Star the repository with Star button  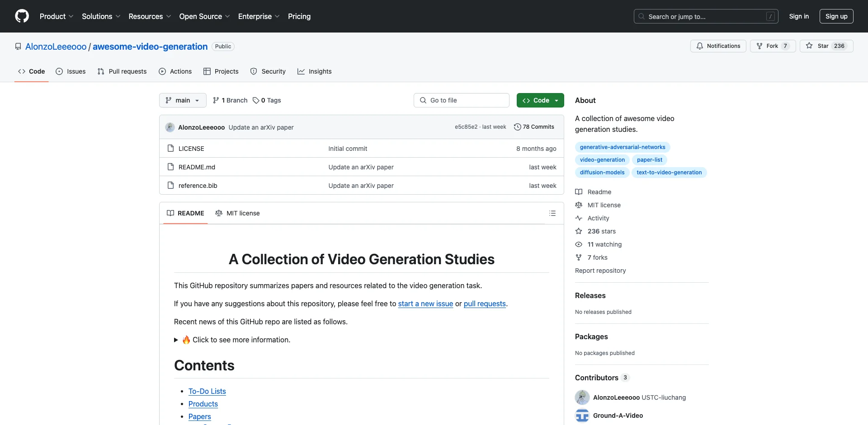click(x=826, y=46)
